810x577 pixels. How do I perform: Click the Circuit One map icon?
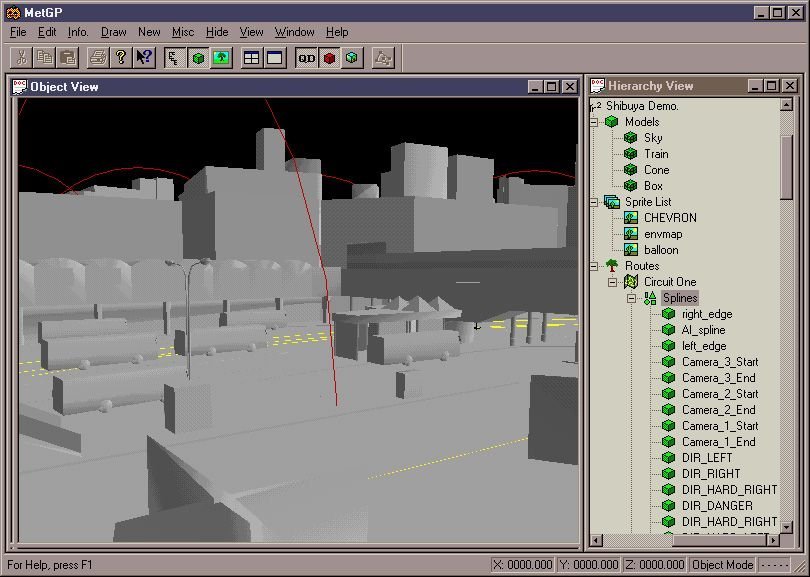(631, 282)
